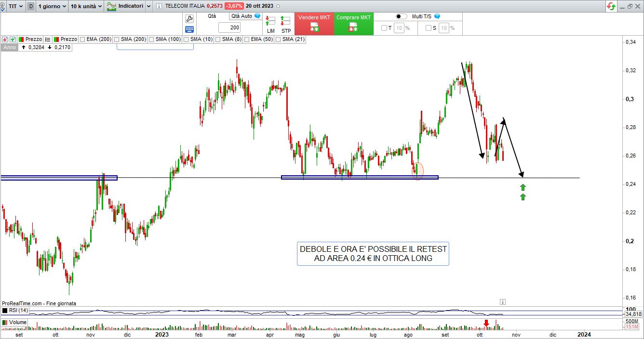Enable the SMA (100) indicator
This screenshot has width=644, height=339.
tap(152, 39)
